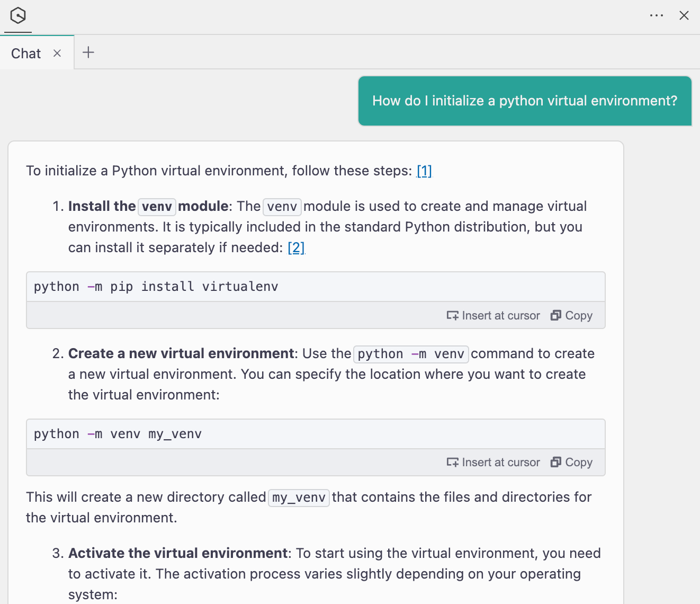Click the python -m venv my_venv code text

[118, 434]
